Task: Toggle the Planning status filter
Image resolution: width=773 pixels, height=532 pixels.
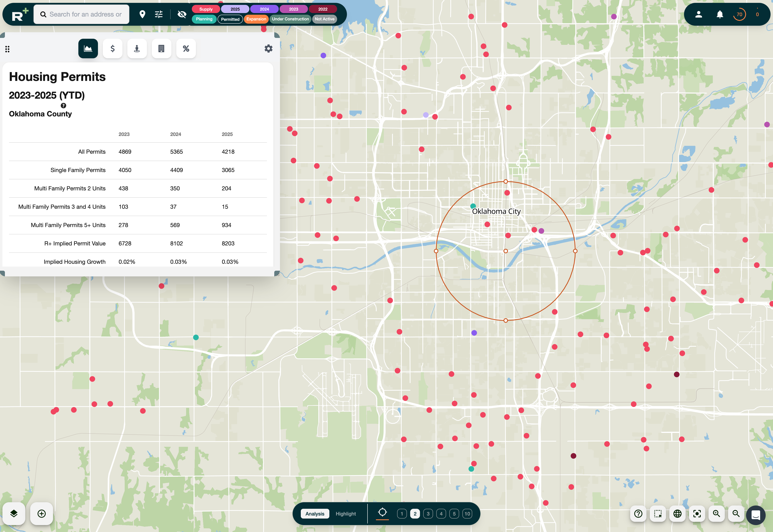Action: click(204, 19)
